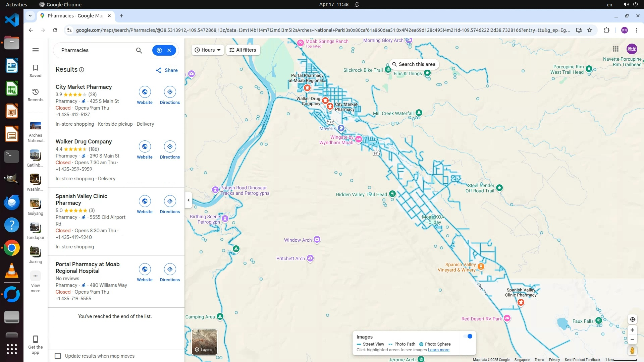Image resolution: width=644 pixels, height=362 pixels.
Task: Click the magnifier search icon
Action: (139, 50)
